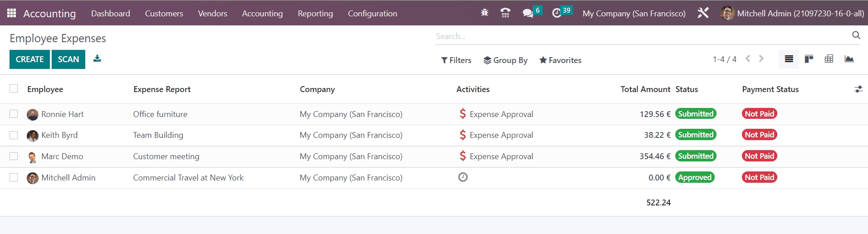Open the activities clock icon in navbar
This screenshot has width=868, height=234.
(x=557, y=13)
